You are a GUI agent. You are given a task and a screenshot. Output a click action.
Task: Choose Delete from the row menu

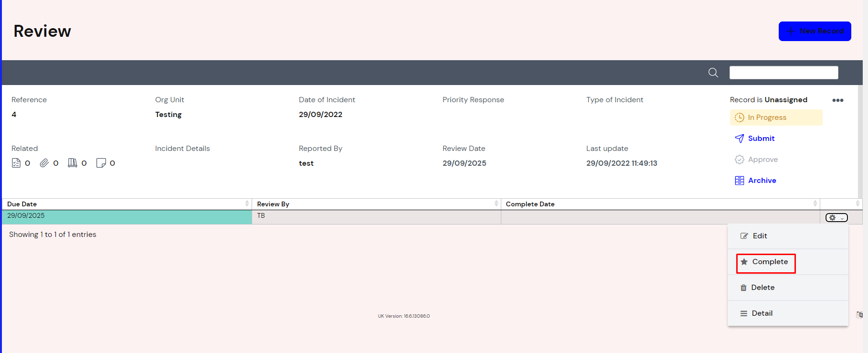762,288
